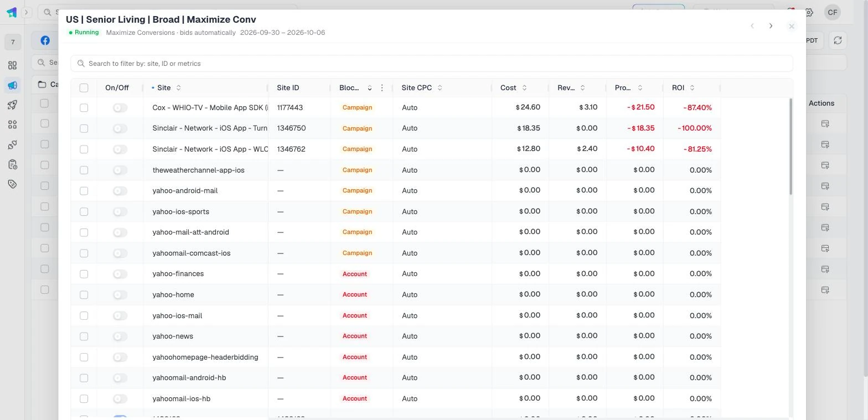Click the action icon in first background table row
The height and width of the screenshot is (420, 868).
pos(825,124)
